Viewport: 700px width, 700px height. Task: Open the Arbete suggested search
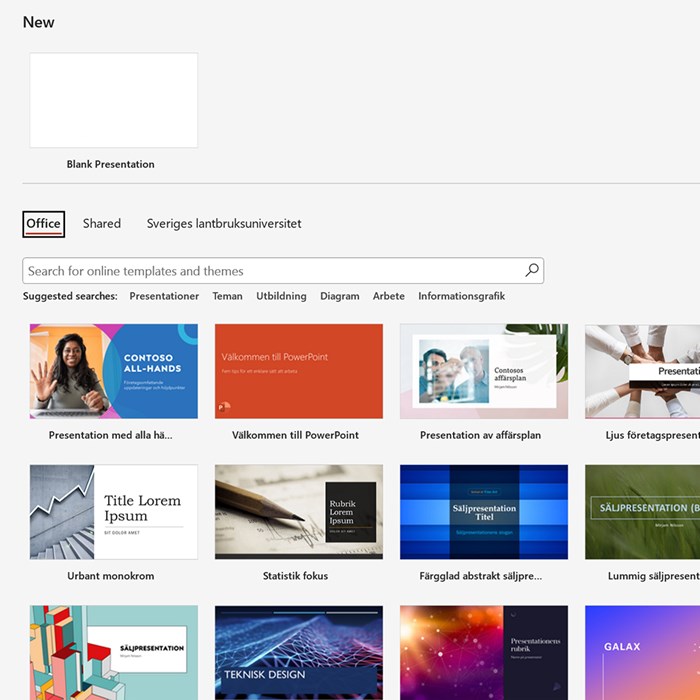[x=389, y=296]
